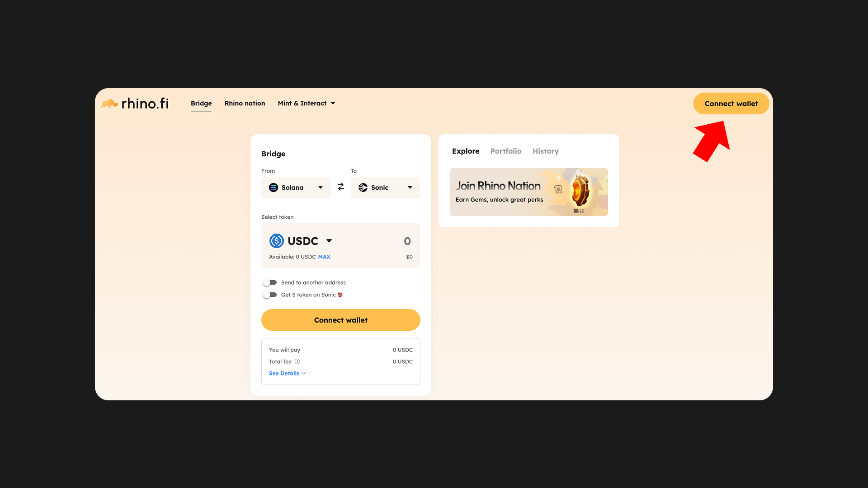This screenshot has width=868, height=488.
Task: Click Connect wallet in the header
Action: tap(731, 103)
